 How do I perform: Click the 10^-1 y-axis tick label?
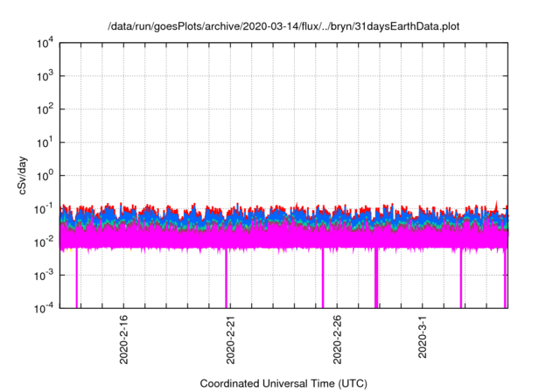point(44,209)
